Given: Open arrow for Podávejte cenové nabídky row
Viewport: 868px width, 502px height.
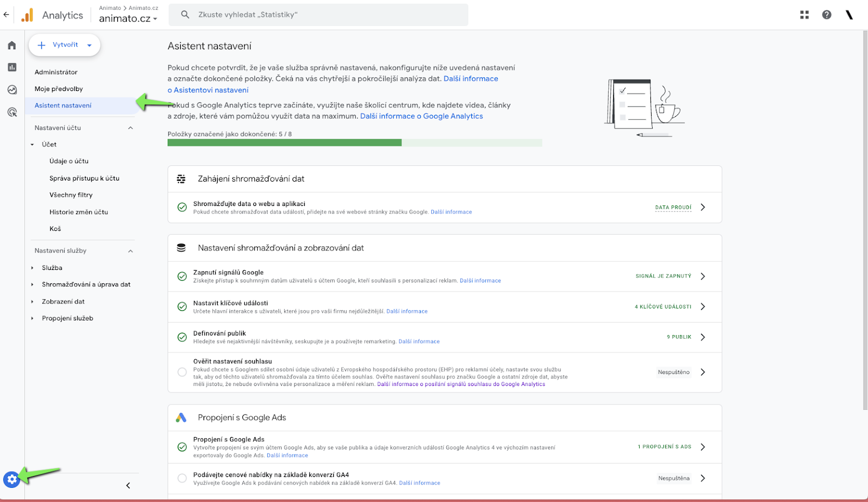Looking at the screenshot, I should [x=703, y=478].
